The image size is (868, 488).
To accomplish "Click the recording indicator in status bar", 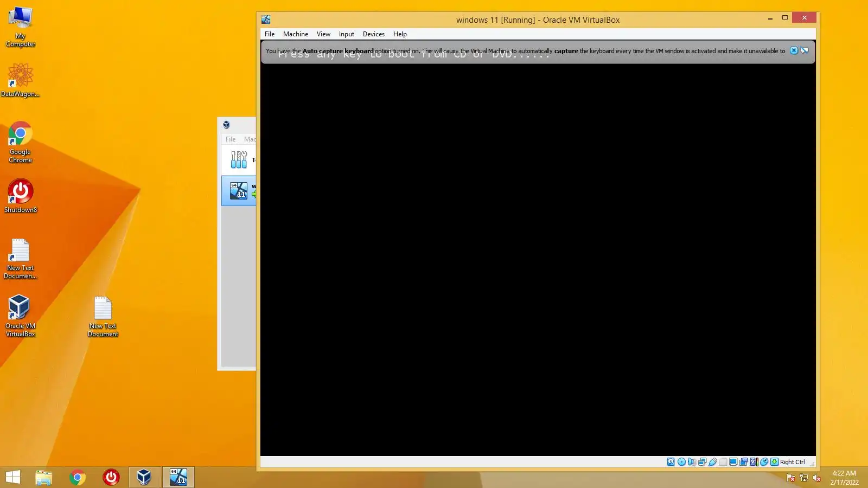I will pos(743,462).
